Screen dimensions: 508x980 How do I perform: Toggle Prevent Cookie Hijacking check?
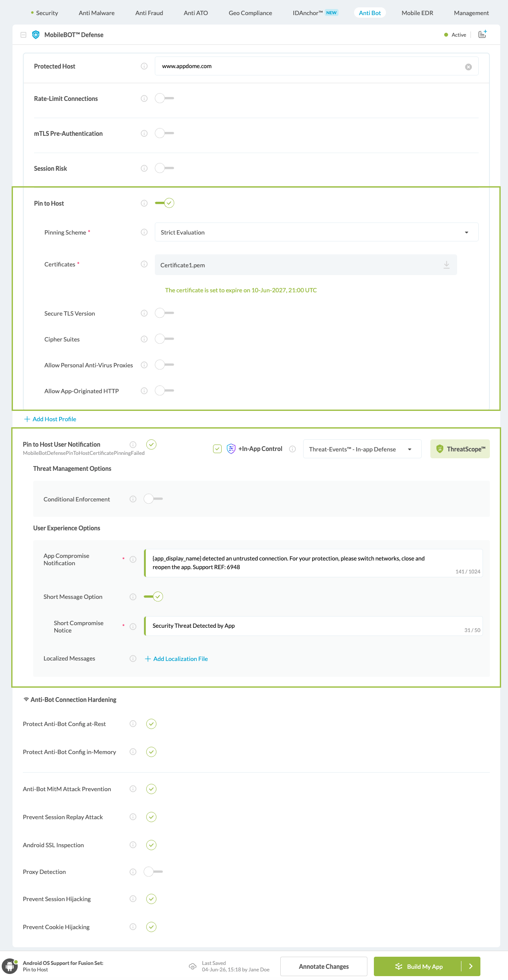151,927
